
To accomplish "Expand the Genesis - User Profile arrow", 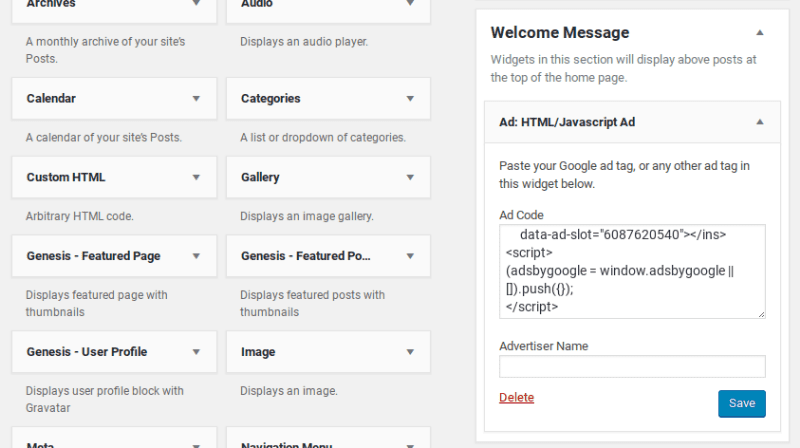I will click(196, 352).
